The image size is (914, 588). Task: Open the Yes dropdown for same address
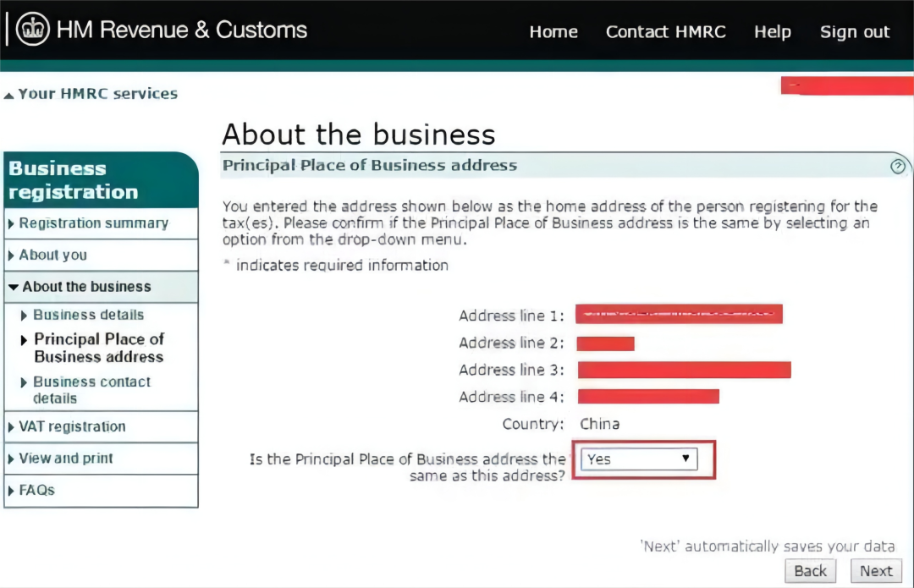coord(639,459)
